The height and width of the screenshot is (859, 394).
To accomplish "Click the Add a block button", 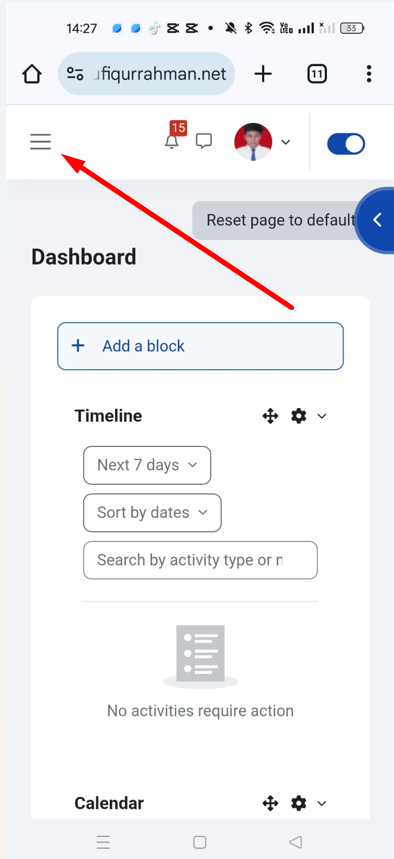I will 201,346.
